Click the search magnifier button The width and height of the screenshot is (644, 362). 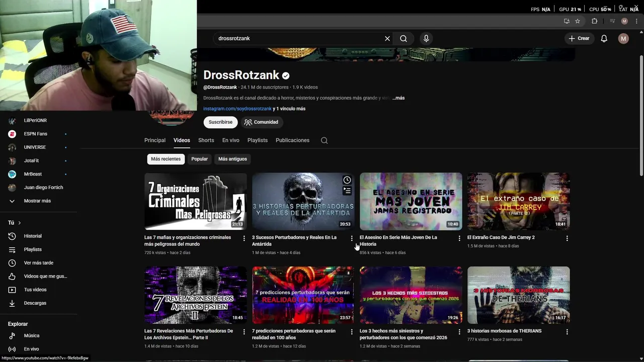(x=404, y=38)
